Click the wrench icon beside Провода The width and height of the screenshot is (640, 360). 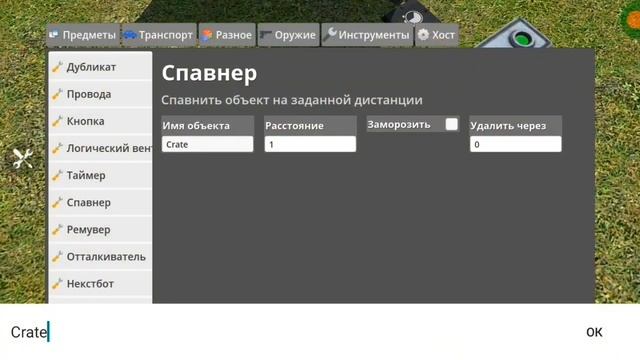point(57,94)
